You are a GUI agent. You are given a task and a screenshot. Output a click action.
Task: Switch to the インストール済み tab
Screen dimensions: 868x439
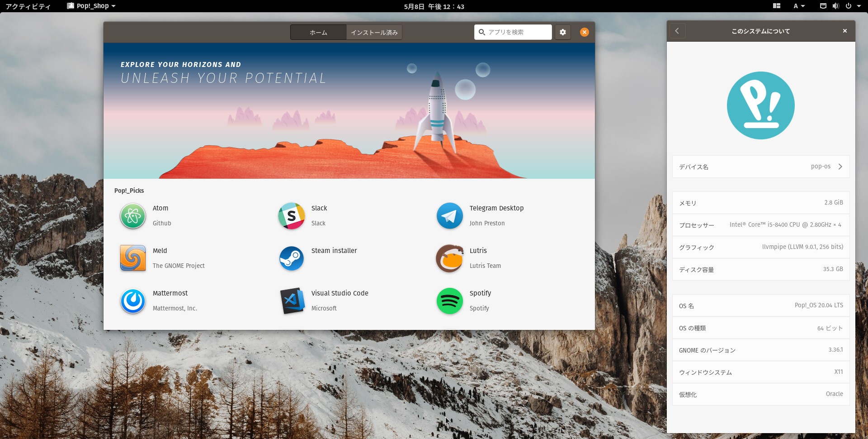(x=374, y=32)
